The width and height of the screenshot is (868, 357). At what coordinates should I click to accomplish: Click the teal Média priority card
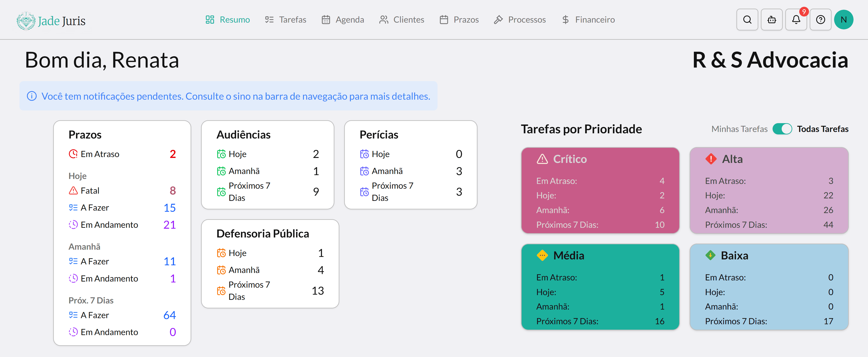(600, 287)
